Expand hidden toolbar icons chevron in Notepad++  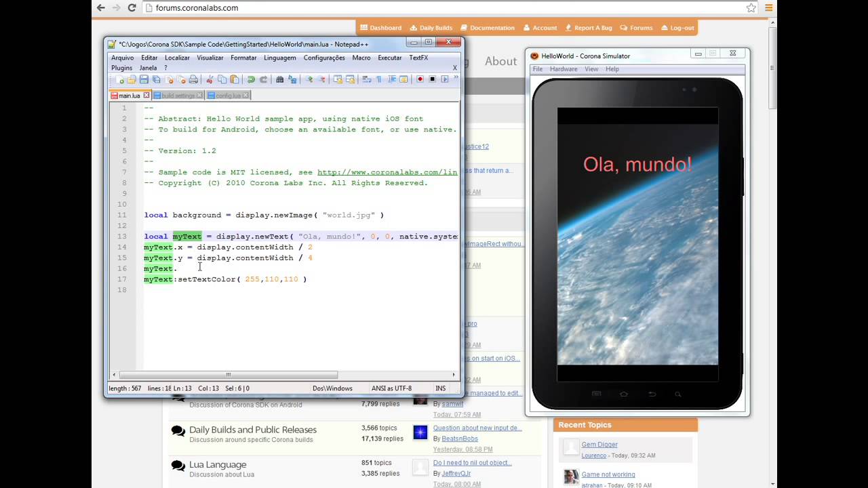456,77
